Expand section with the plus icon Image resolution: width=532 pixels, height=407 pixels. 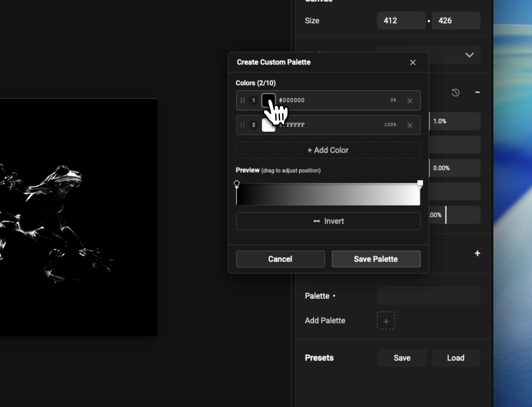[477, 253]
